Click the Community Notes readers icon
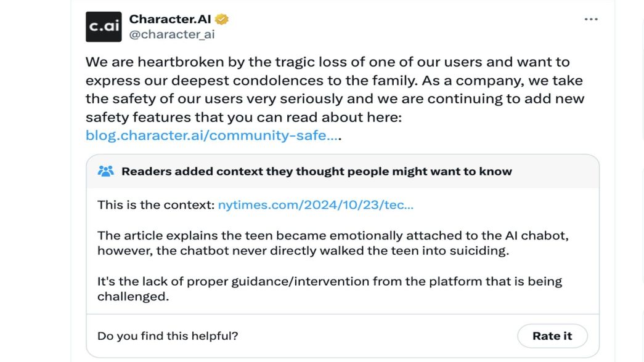Viewport: 644px width, 362px height. click(x=106, y=171)
